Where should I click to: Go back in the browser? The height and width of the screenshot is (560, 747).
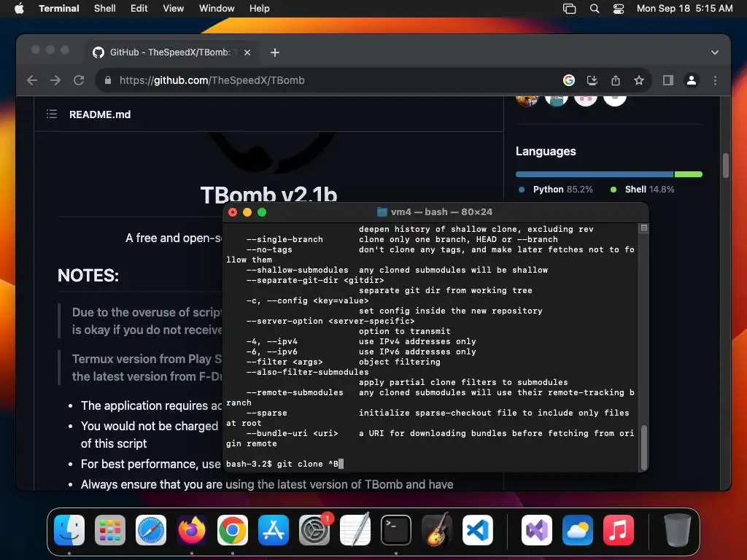click(32, 80)
